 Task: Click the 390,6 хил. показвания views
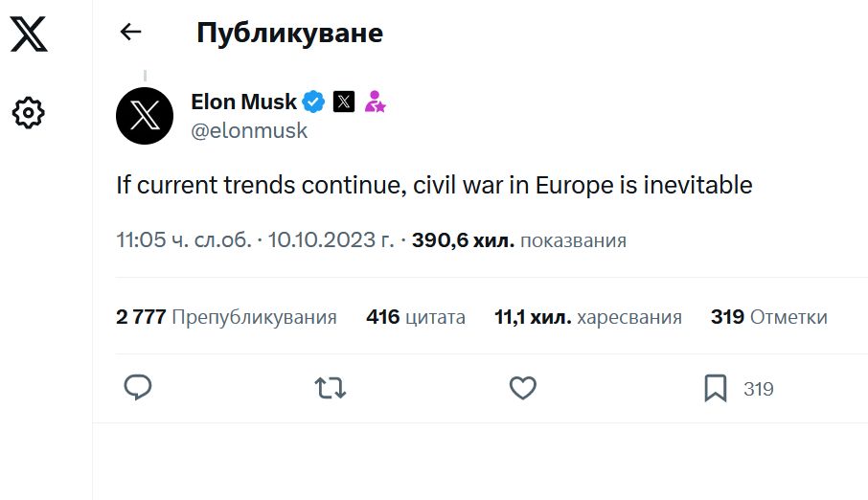(519, 240)
